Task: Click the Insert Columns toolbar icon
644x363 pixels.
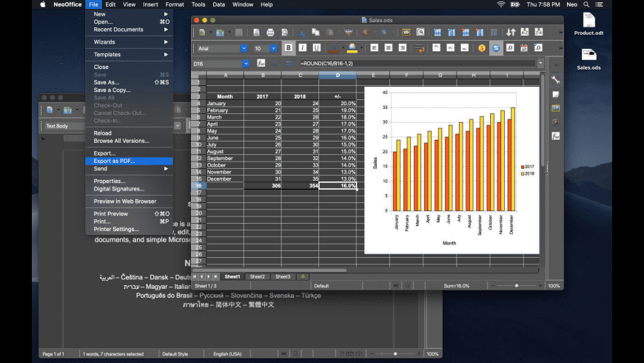Action: (452, 32)
